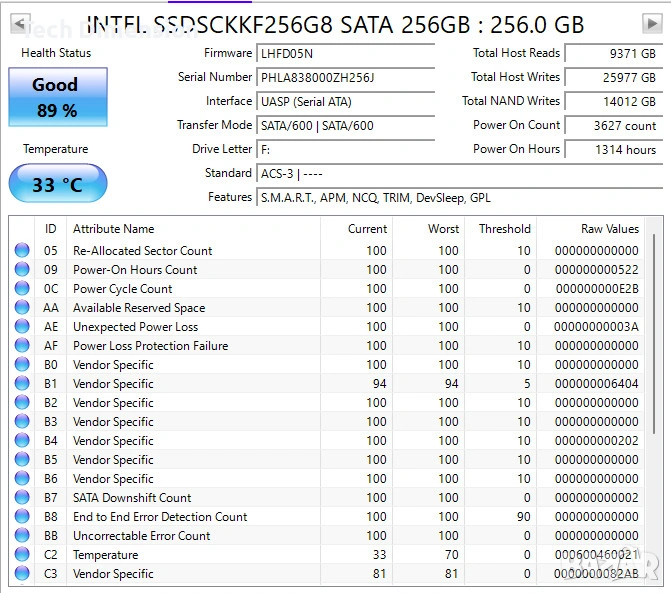Click the status orb for SATA Downshift Count
671x593 pixels.
point(22,498)
